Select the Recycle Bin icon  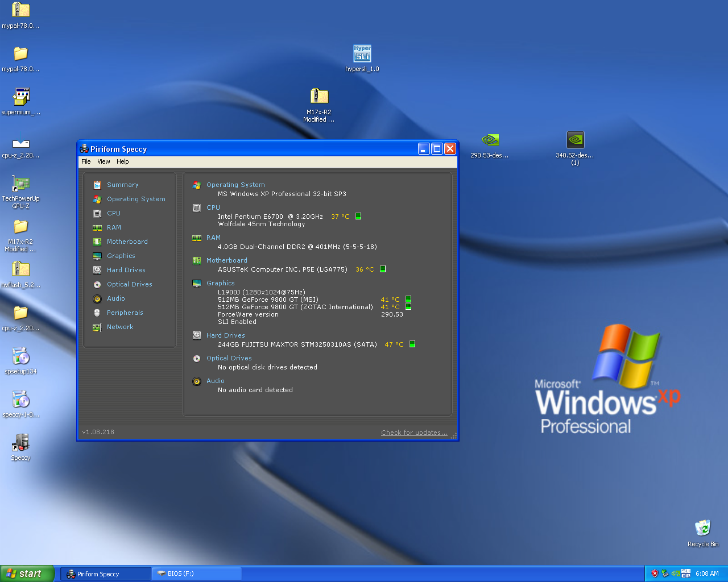(x=703, y=533)
